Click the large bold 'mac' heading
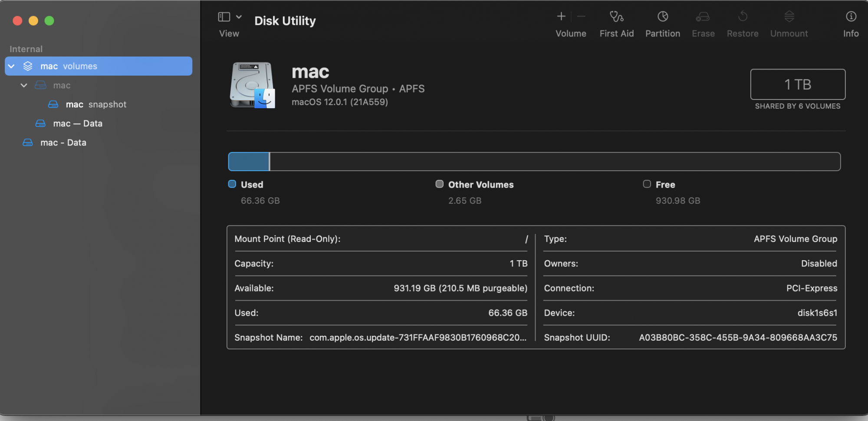Image resolution: width=868 pixels, height=421 pixels. 310,72
